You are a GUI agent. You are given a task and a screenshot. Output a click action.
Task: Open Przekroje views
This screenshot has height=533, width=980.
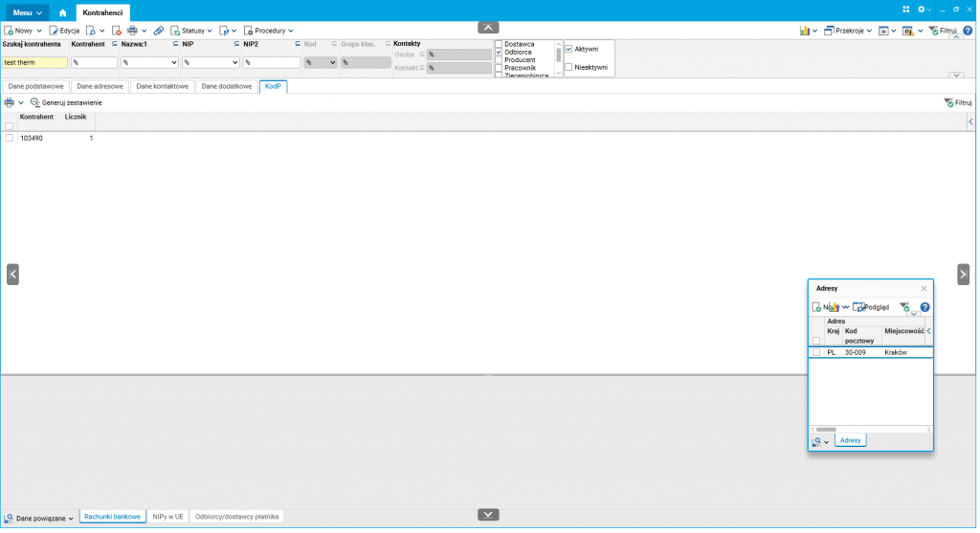click(848, 31)
